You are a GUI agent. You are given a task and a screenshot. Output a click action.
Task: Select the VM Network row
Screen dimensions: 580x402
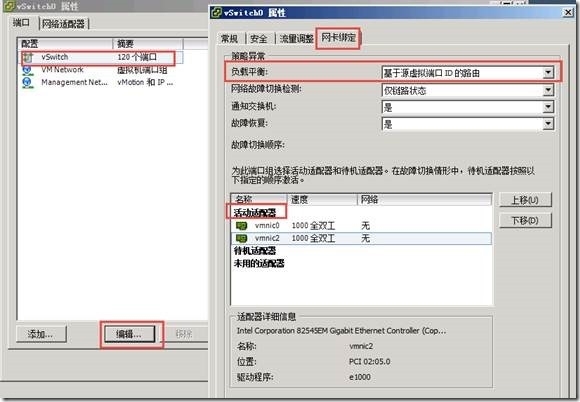click(x=102, y=70)
